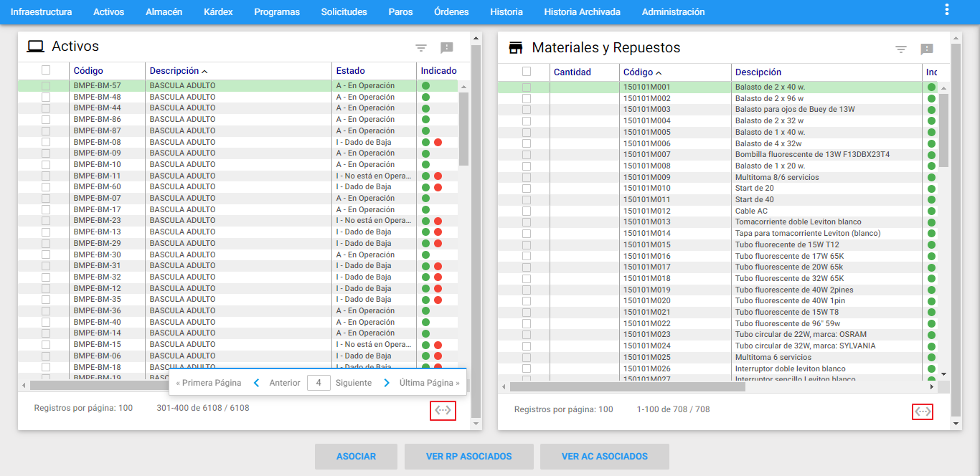Sort Activos by Estado column
The height and width of the screenshot is (476, 980).
point(350,71)
